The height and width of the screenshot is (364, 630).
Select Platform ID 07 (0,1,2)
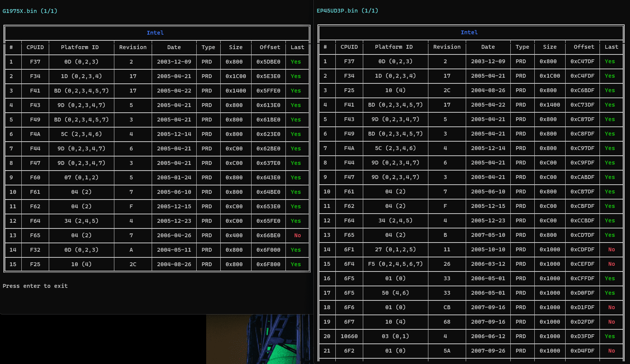tap(81, 177)
